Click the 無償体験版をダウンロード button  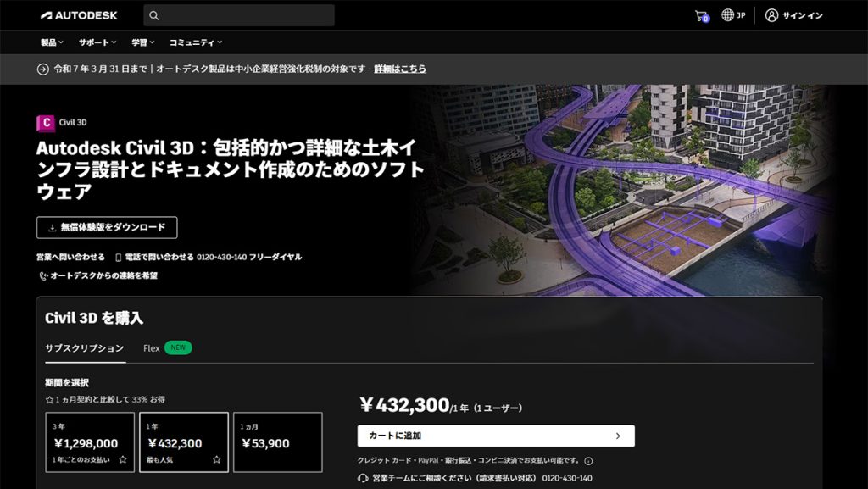(107, 227)
